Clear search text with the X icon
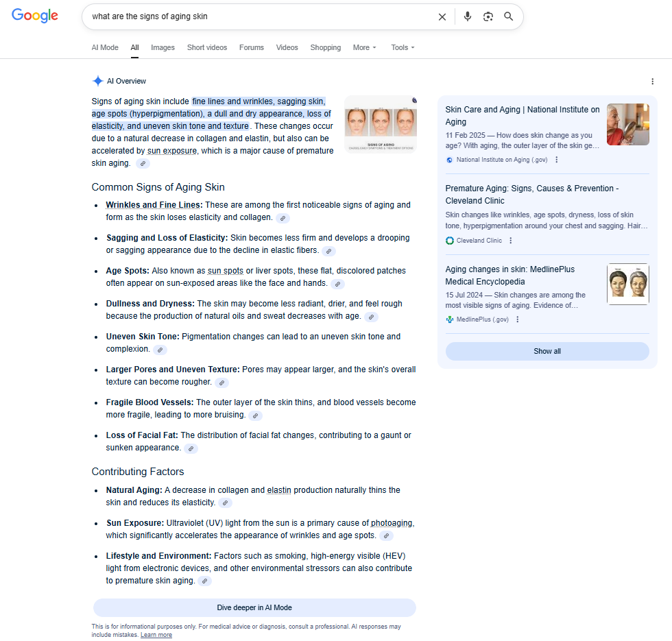The width and height of the screenshot is (672, 641). pos(442,16)
